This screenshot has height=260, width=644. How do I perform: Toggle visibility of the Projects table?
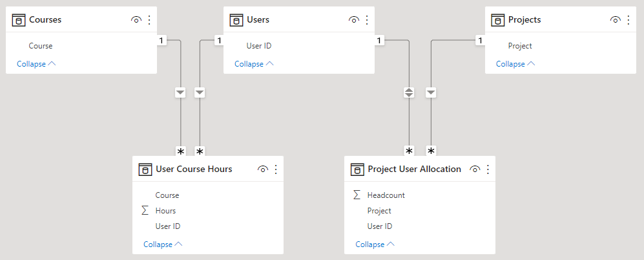615,20
